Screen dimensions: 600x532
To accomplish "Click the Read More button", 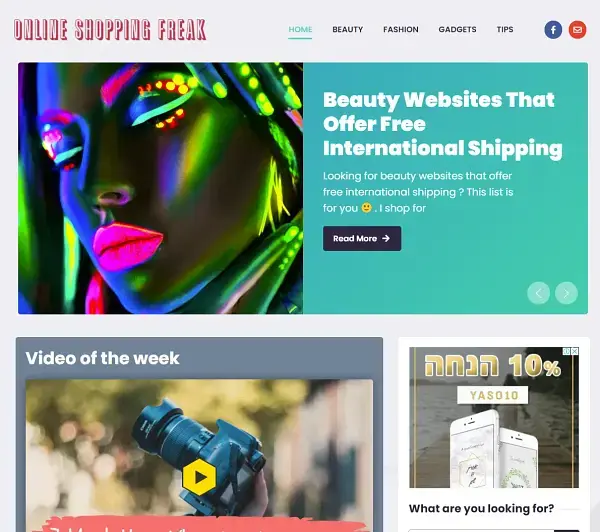I will point(362,238).
